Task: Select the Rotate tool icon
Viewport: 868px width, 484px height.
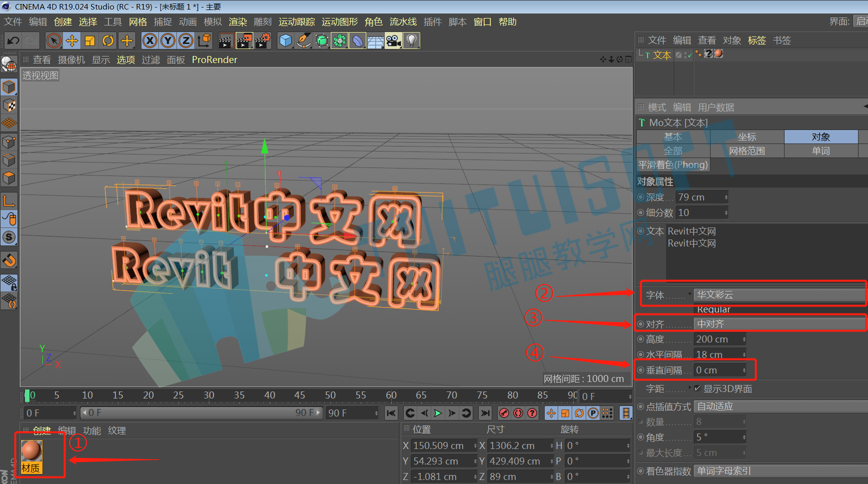Action: click(x=108, y=40)
